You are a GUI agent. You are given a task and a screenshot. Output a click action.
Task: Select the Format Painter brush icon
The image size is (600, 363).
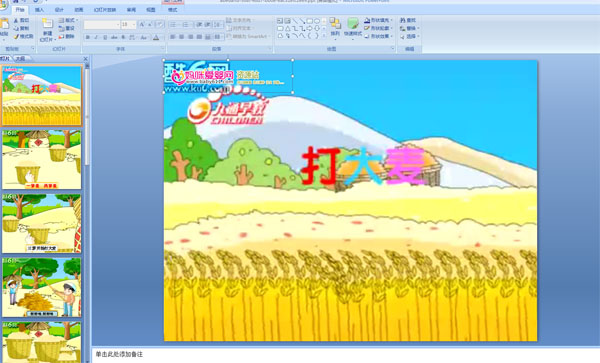(x=16, y=37)
